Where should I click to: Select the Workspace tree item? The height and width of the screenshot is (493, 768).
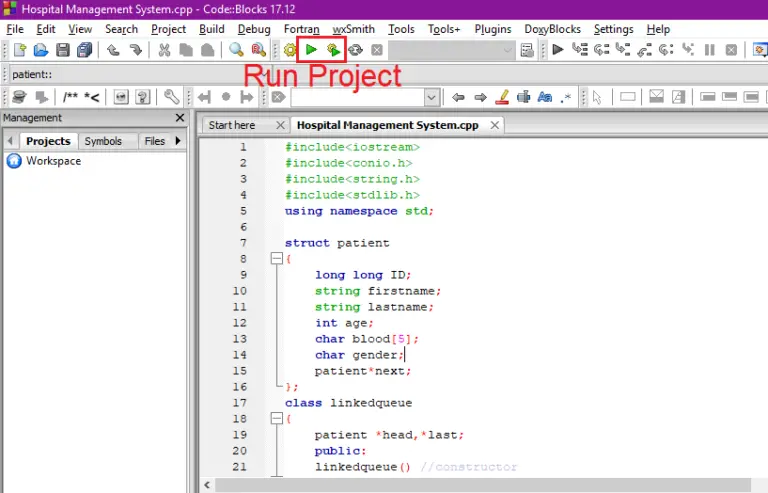pyautogui.click(x=53, y=161)
